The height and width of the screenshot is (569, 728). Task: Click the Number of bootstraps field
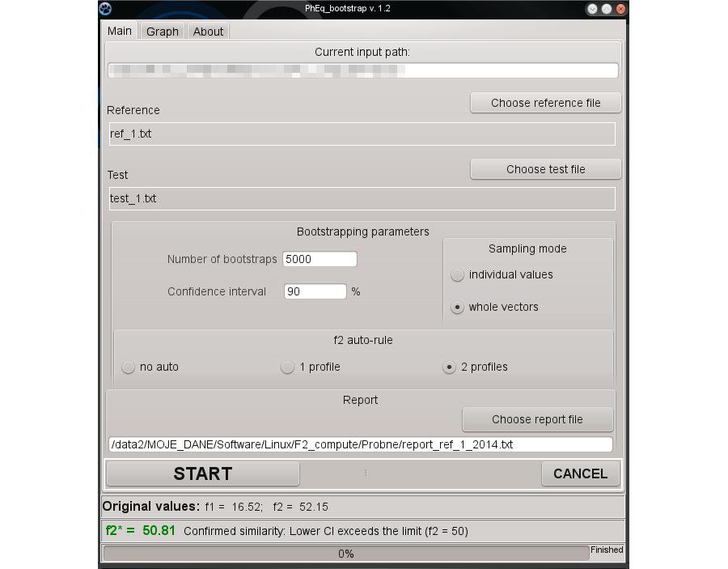click(x=320, y=259)
